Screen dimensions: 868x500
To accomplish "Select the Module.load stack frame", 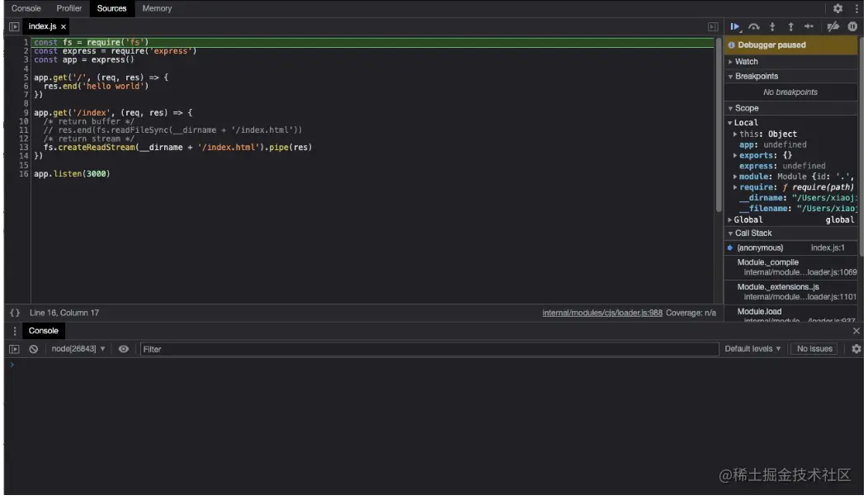I will pyautogui.click(x=790, y=314).
